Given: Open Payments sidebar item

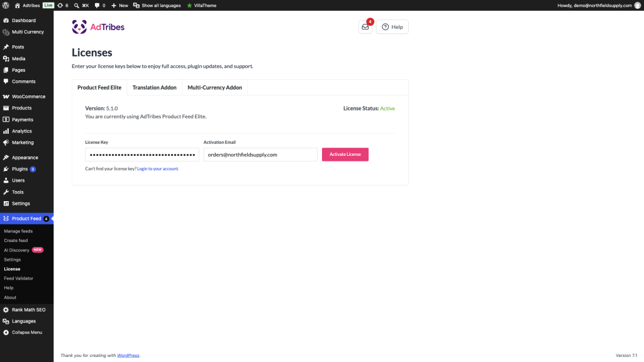Looking at the screenshot, I should coord(26,119).
